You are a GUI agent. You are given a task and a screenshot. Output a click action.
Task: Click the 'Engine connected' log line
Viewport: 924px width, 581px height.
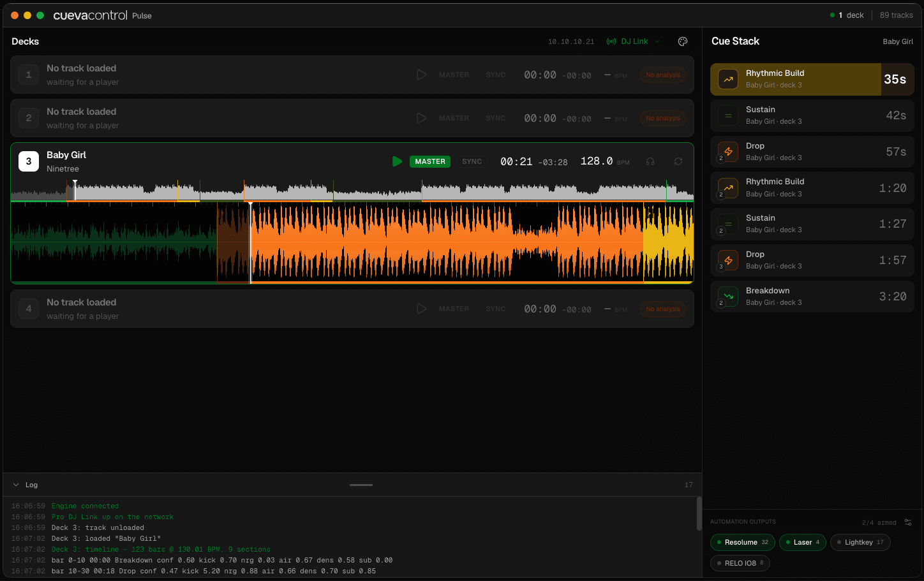coord(85,506)
